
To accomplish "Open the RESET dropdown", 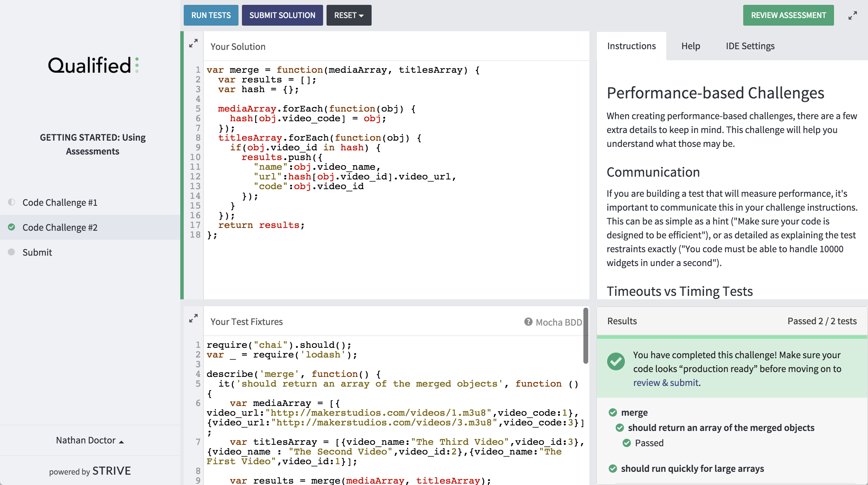I will click(x=349, y=15).
